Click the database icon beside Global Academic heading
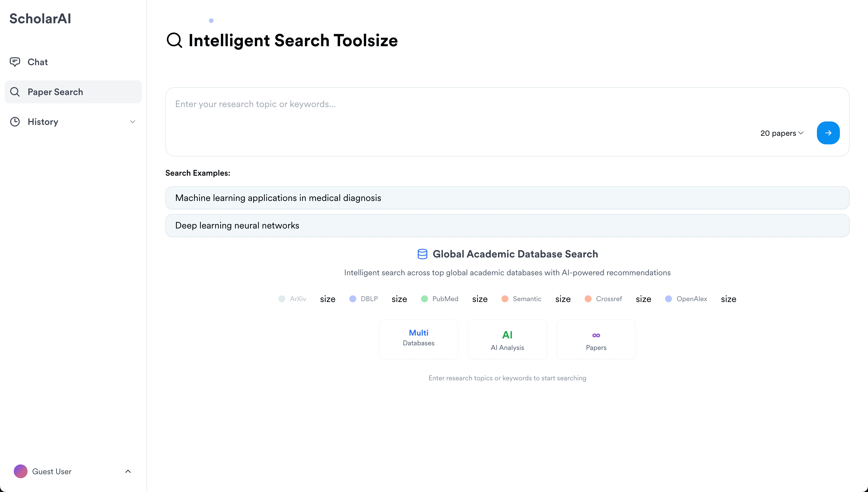Screen dimensions: 868x492 pyautogui.click(x=422, y=254)
